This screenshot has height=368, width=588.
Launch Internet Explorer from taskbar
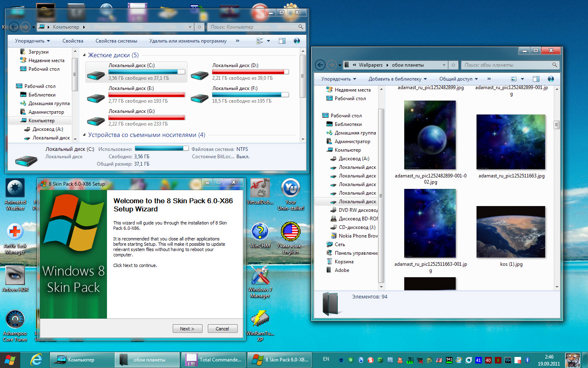(x=36, y=360)
